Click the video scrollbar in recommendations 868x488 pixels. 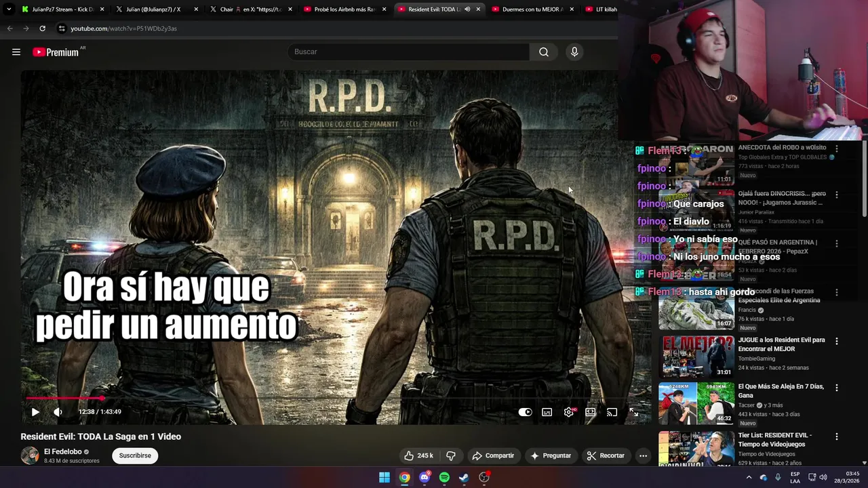(864, 180)
